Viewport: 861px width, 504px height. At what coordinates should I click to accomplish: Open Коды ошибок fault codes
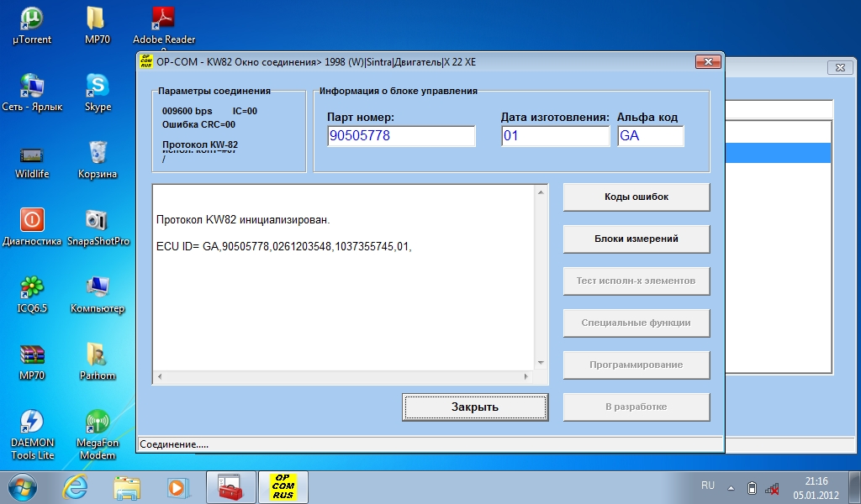point(637,197)
